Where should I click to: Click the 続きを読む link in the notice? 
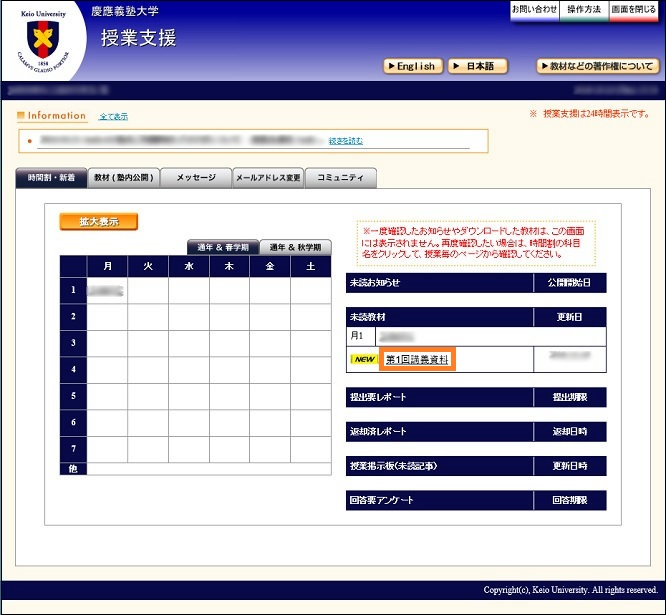(x=346, y=141)
